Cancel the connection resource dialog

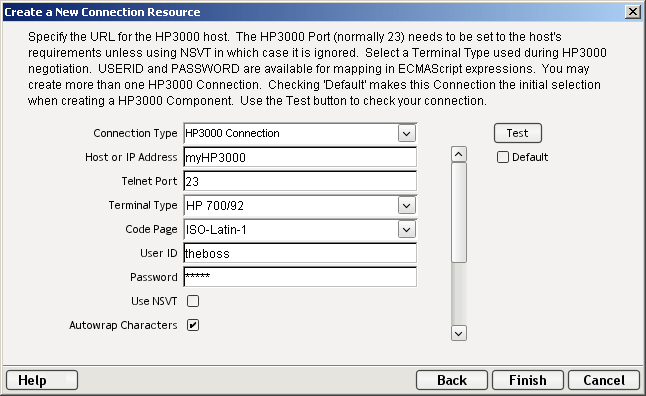click(x=604, y=380)
